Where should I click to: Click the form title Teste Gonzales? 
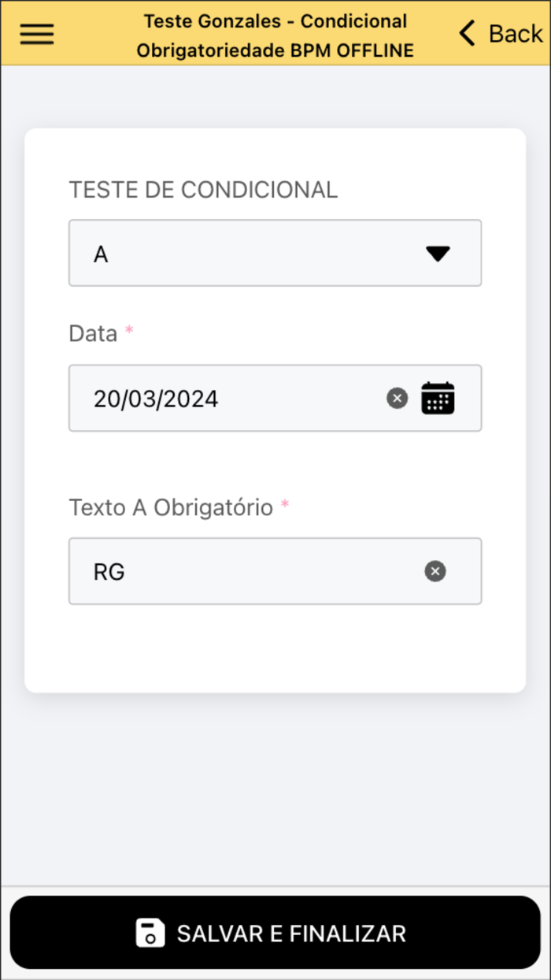click(x=275, y=21)
